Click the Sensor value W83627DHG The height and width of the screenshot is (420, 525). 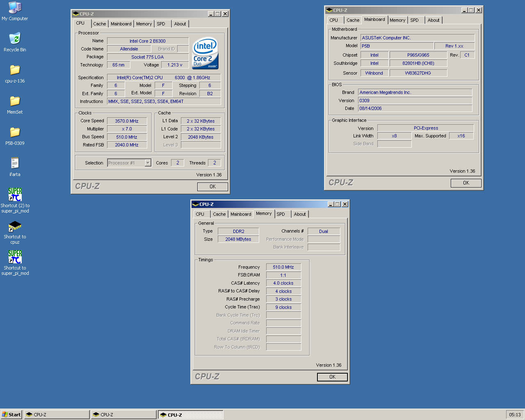pyautogui.click(x=418, y=73)
